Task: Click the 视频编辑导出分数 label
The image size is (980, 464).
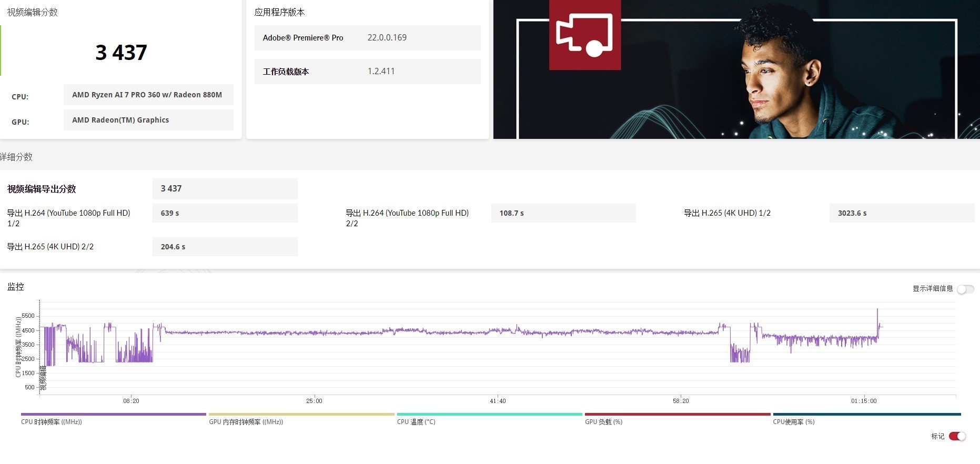Action: pos(42,189)
